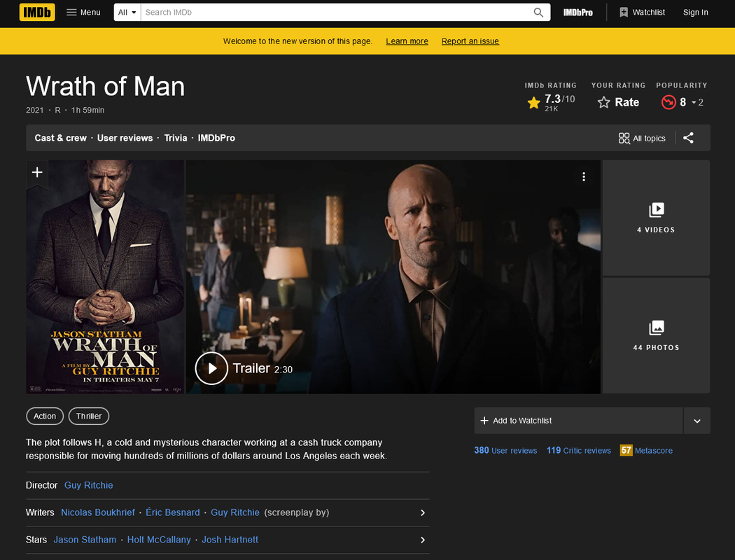Screen dimensions: 735x560
Task: Open Josh Hartnett's page
Action: coord(230,540)
